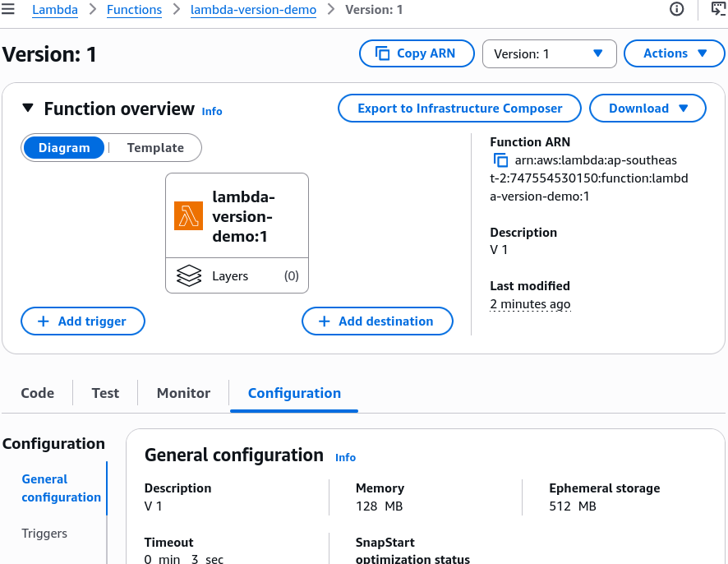This screenshot has width=728, height=564.
Task: Click the '128 MB' memory value
Action: 380,506
